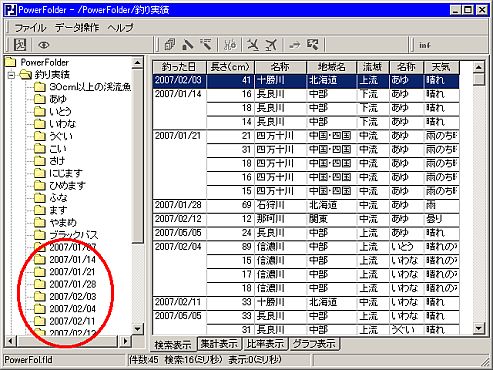Select the ます folder in tree
The height and width of the screenshot is (370, 493).
(x=58, y=210)
